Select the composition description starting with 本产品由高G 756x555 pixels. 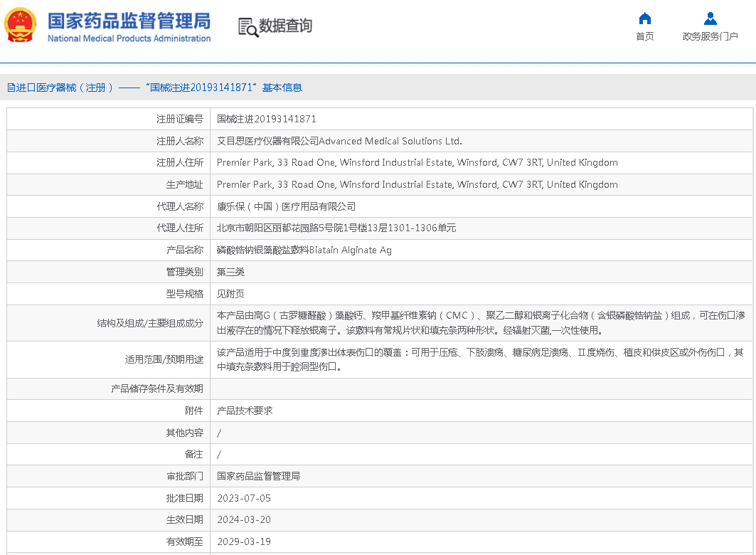[x=481, y=323]
